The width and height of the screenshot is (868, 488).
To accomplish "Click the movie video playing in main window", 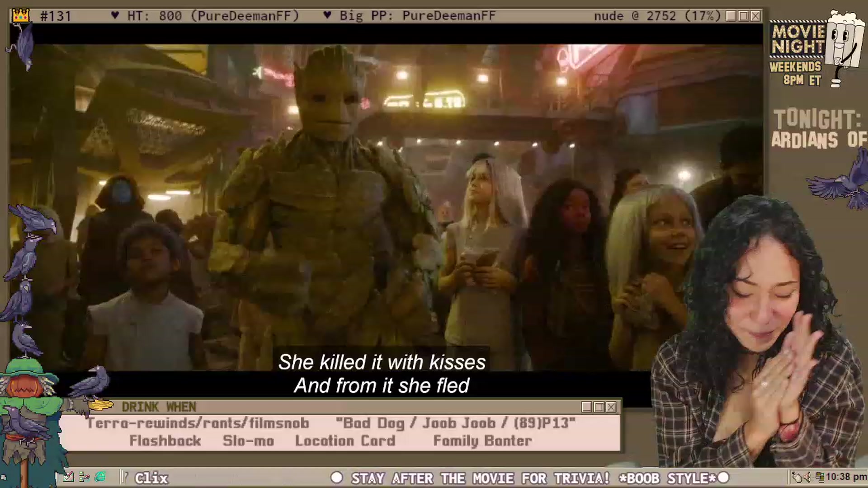I will (387, 208).
